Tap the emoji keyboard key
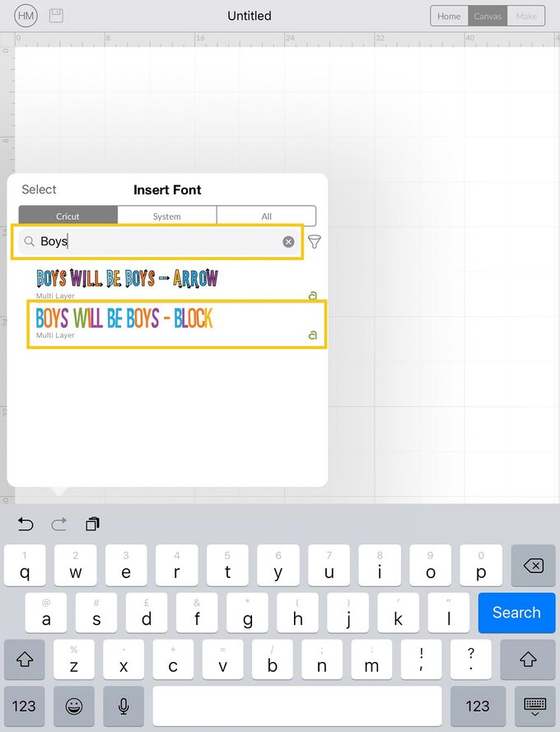The image size is (560, 732). pyautogui.click(x=74, y=706)
